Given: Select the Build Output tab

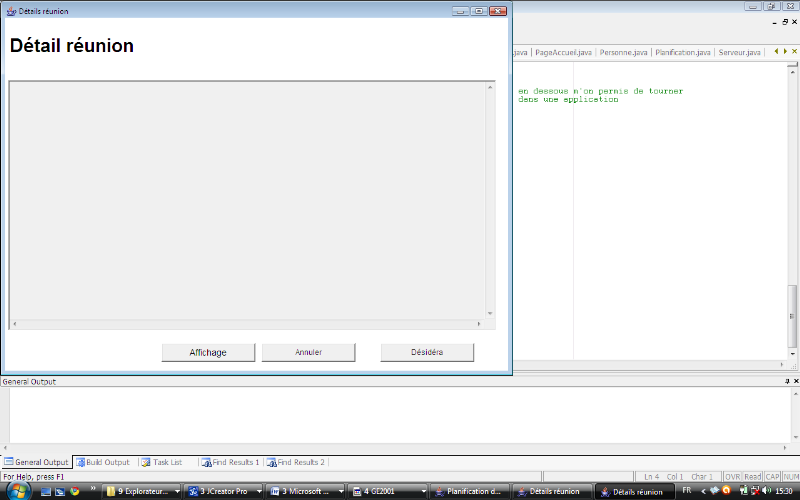Looking at the screenshot, I should point(103,462).
